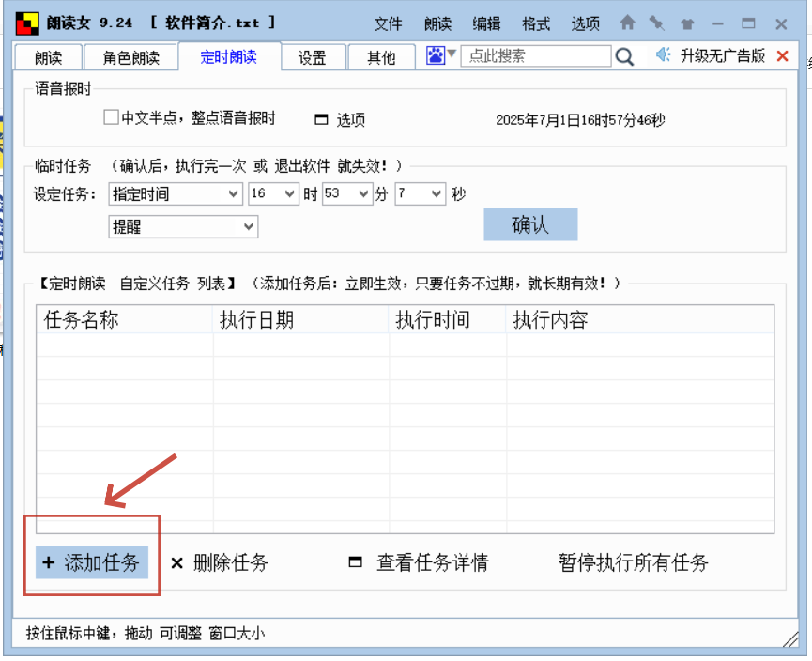Switch to the 角色朗读 tab

pos(131,56)
